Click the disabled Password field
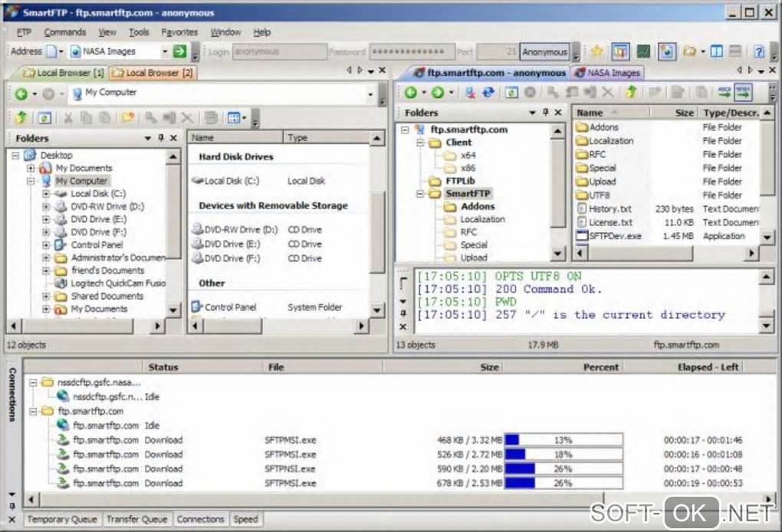Image resolution: width=782 pixels, height=532 pixels. click(x=412, y=51)
